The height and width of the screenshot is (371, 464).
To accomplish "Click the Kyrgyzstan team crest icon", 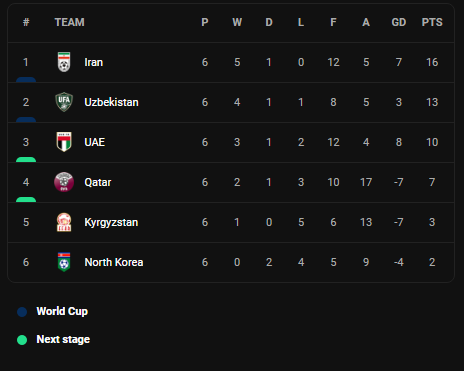I will 64,222.
